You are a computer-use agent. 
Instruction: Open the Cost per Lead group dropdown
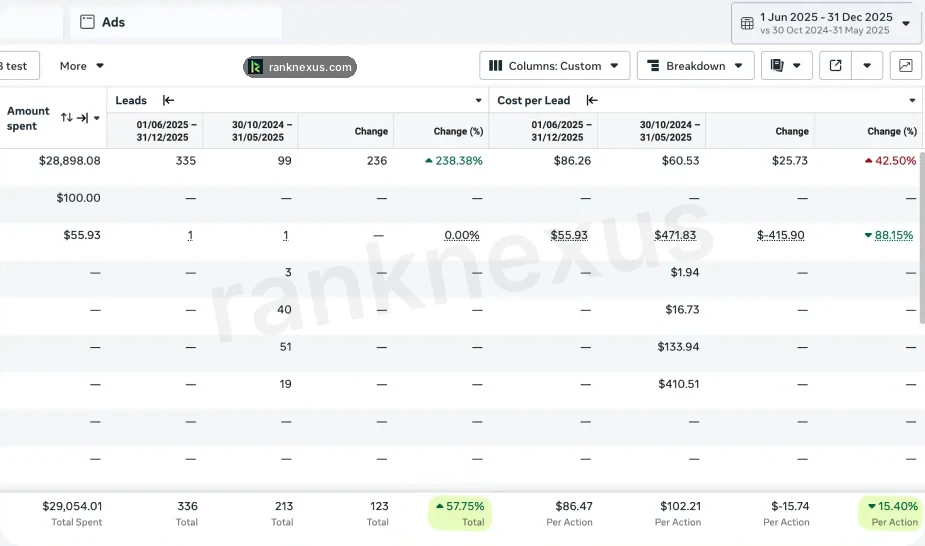coord(913,101)
